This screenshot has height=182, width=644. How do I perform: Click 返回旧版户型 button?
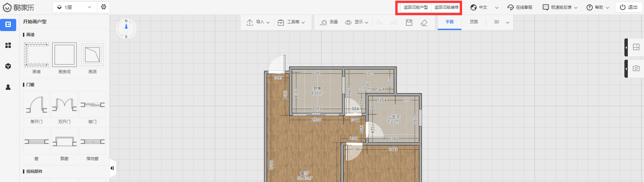click(415, 7)
